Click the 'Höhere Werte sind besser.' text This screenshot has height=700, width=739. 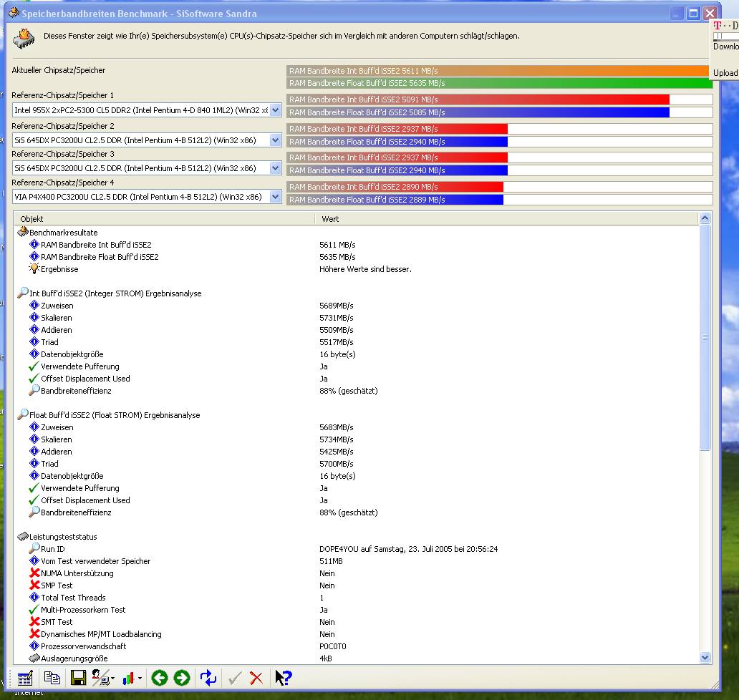pyautogui.click(x=365, y=269)
